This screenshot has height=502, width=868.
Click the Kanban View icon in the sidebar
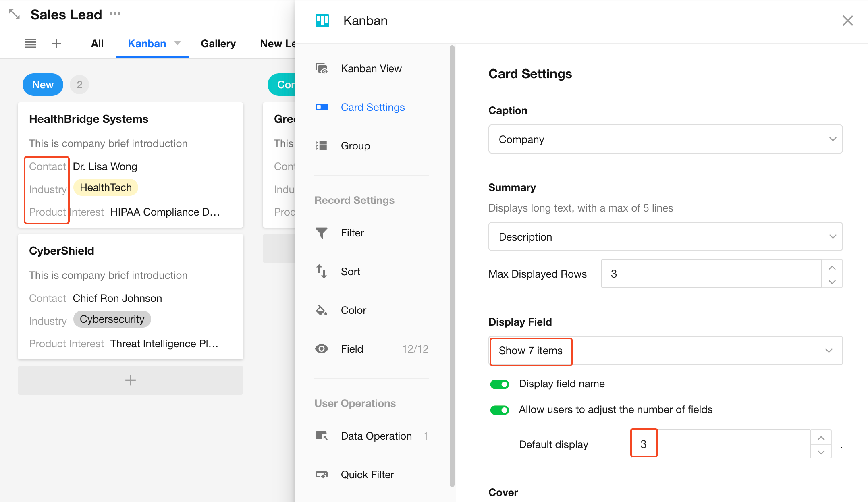321,68
